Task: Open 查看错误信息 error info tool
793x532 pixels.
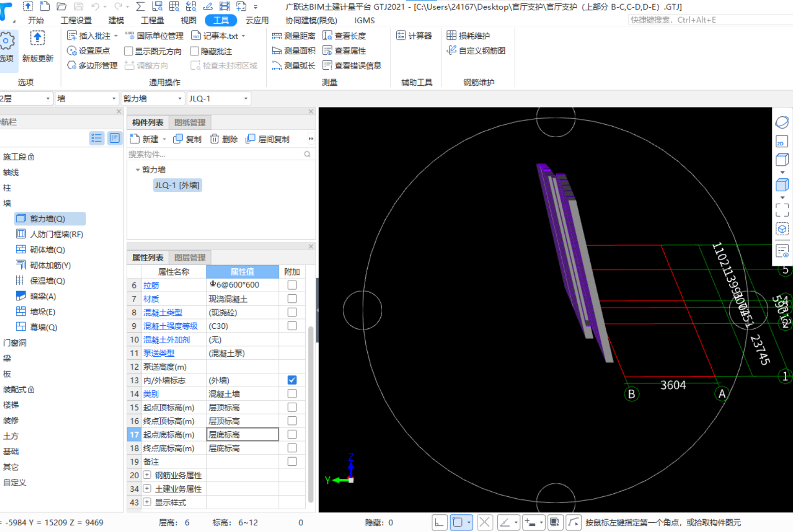Action: [352, 66]
